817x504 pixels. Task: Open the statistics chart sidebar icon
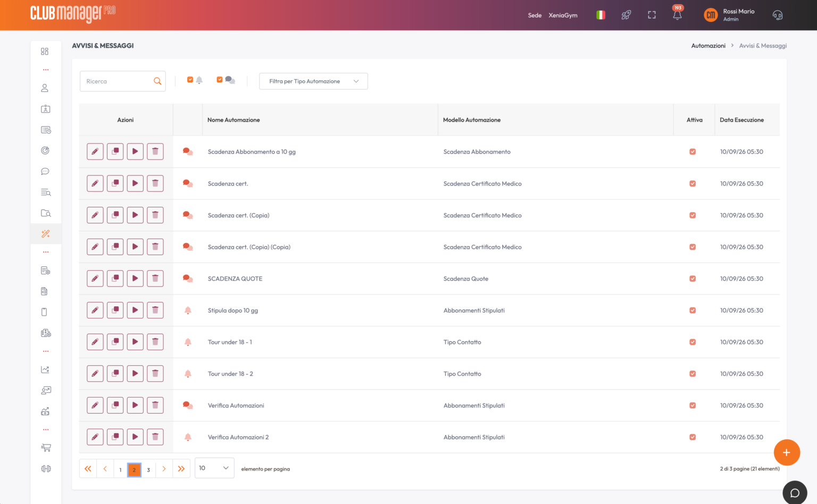[x=45, y=369]
